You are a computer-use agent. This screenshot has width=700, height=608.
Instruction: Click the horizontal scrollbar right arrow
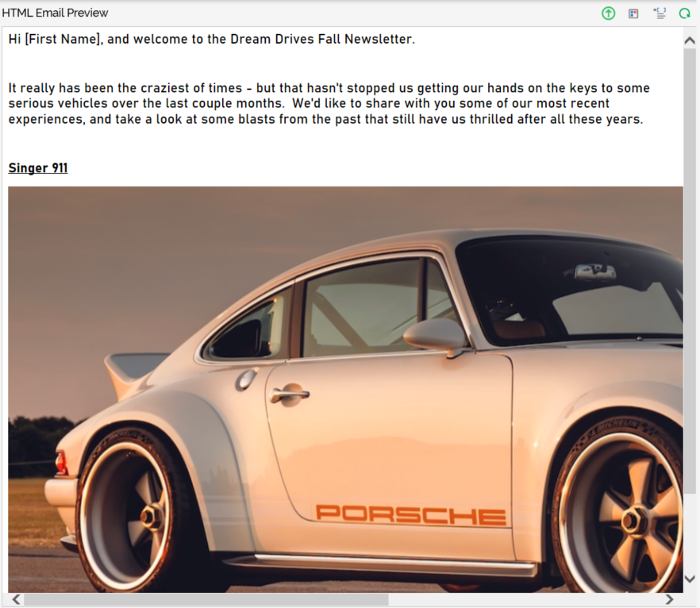point(669,599)
